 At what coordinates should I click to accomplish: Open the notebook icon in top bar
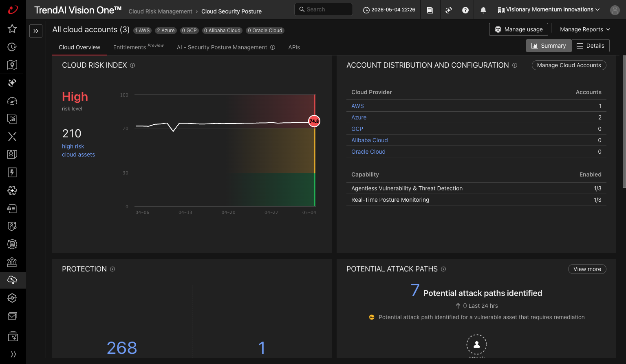430,10
